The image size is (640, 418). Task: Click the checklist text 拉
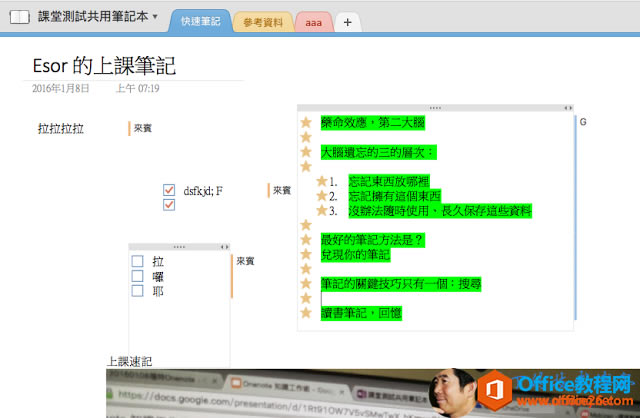pos(158,261)
